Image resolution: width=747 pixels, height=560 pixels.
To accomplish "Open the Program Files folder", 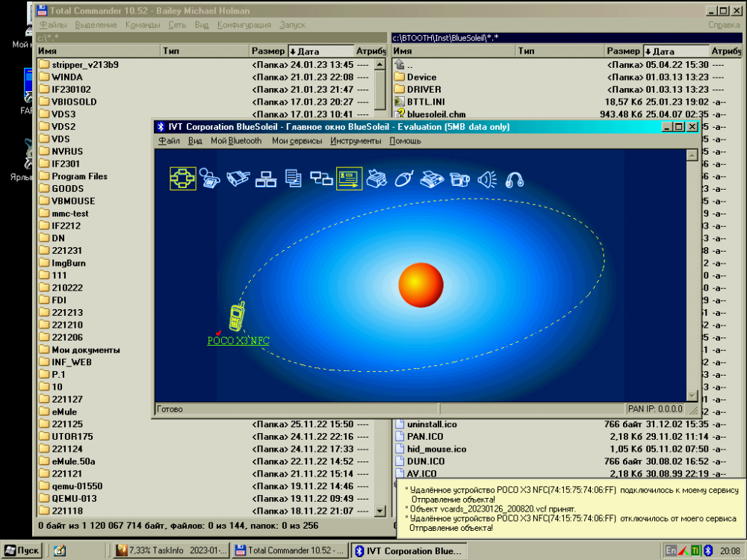I will 79,176.
